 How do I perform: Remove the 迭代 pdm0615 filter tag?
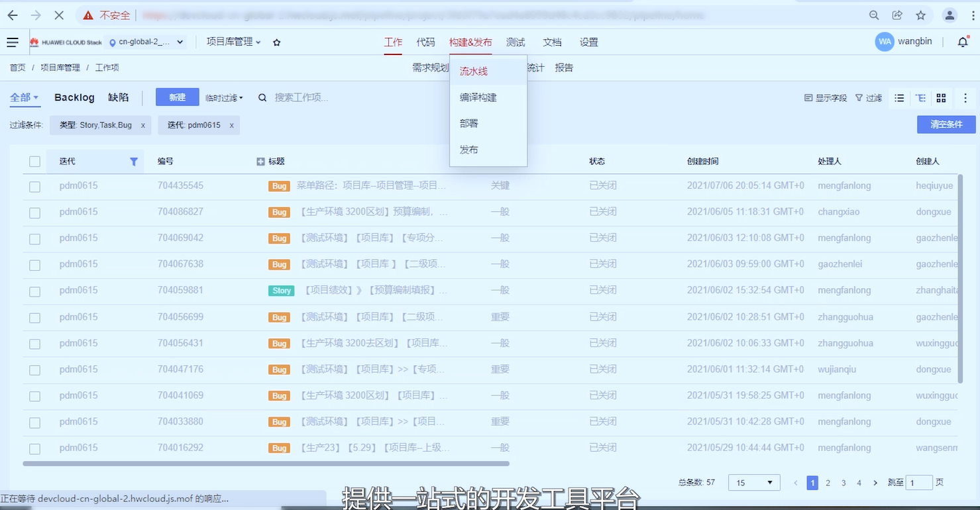pyautogui.click(x=231, y=125)
